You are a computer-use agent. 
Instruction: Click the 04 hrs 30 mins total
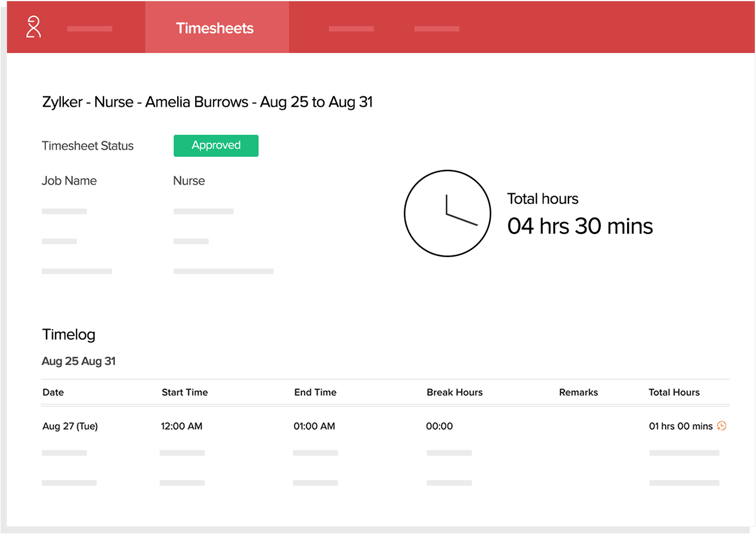(580, 226)
